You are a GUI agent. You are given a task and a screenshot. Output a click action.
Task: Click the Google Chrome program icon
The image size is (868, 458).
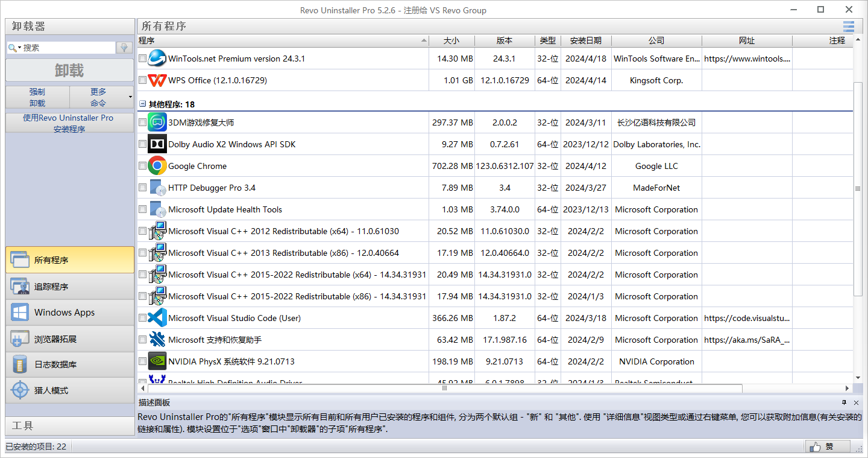(x=157, y=166)
